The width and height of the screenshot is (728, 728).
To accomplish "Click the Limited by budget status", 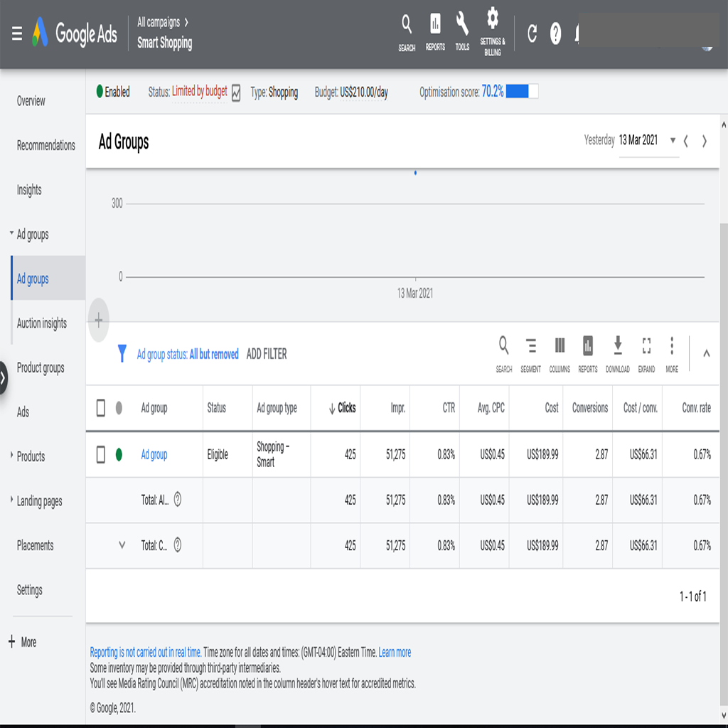I will (x=200, y=92).
